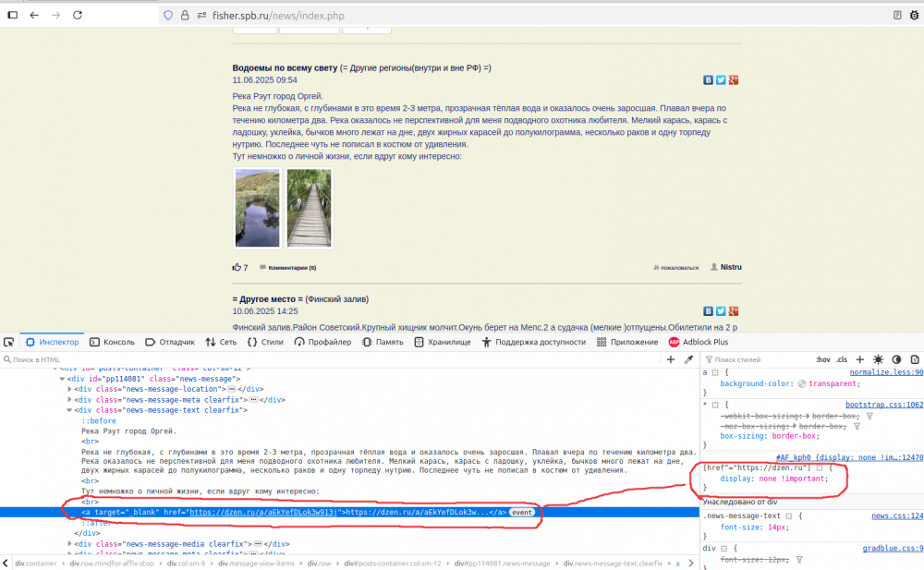Open the Память tab

click(x=383, y=342)
